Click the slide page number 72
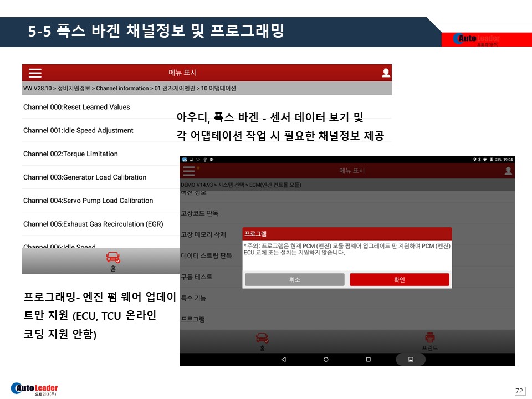Viewport: 532px width, 399px height. click(x=519, y=391)
